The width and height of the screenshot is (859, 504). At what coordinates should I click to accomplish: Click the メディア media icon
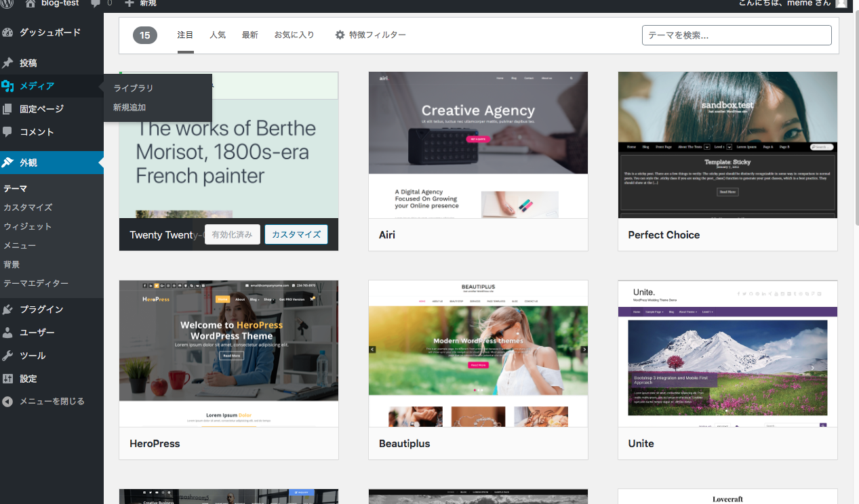(7, 86)
